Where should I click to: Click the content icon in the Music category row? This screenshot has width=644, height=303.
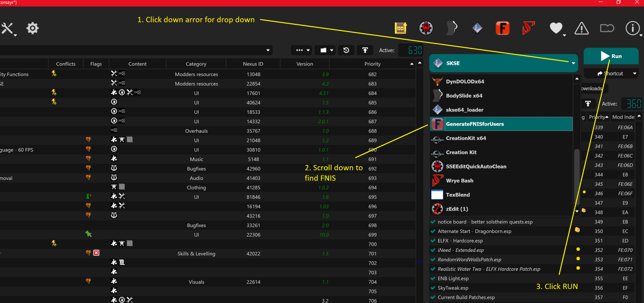click(114, 158)
